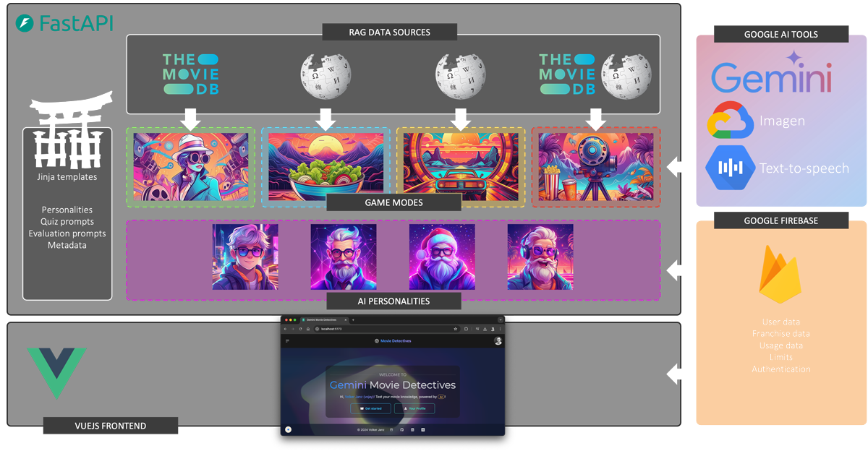Click the Usage data text
The width and height of the screenshot is (868, 451).
point(781,345)
